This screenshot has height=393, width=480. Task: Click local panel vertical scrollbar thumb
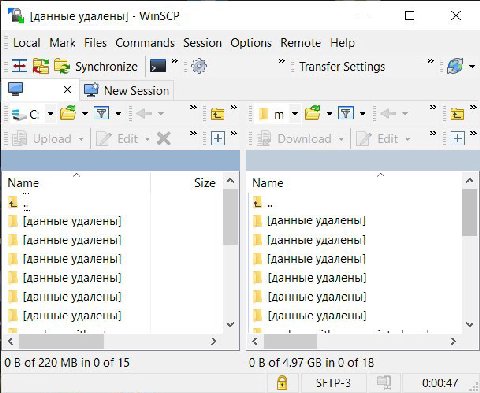pyautogui.click(x=230, y=217)
